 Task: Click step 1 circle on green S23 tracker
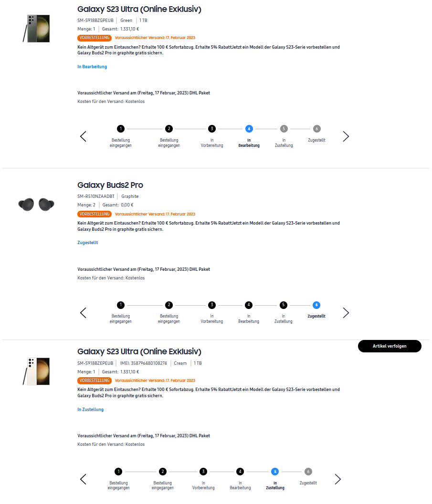[x=121, y=129]
